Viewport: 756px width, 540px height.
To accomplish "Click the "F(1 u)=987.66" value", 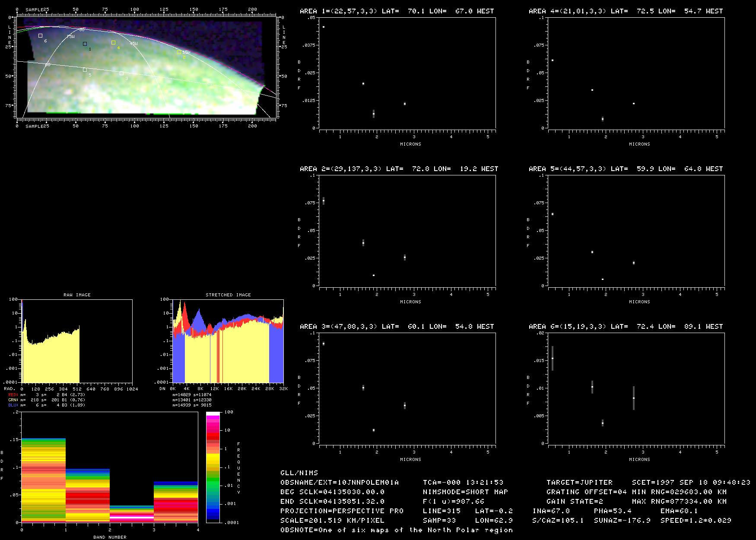I will tap(454, 502).
